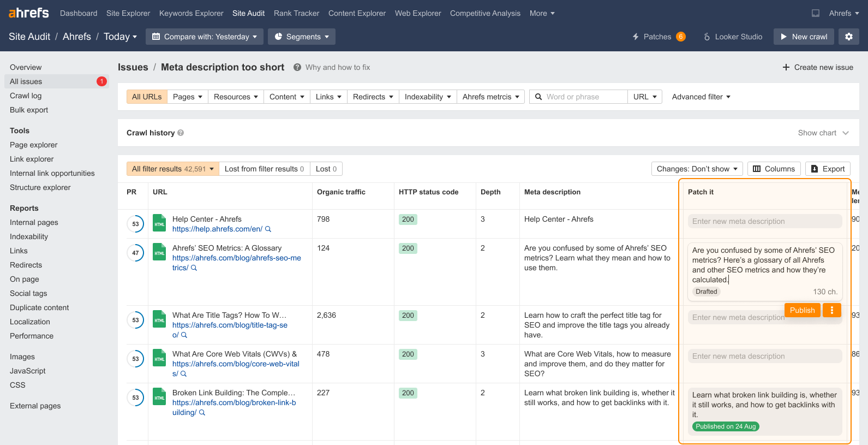Viewport: 868px width, 445px height.
Task: Open the https://help.ahrefs.com/en/ link
Action: (217, 229)
